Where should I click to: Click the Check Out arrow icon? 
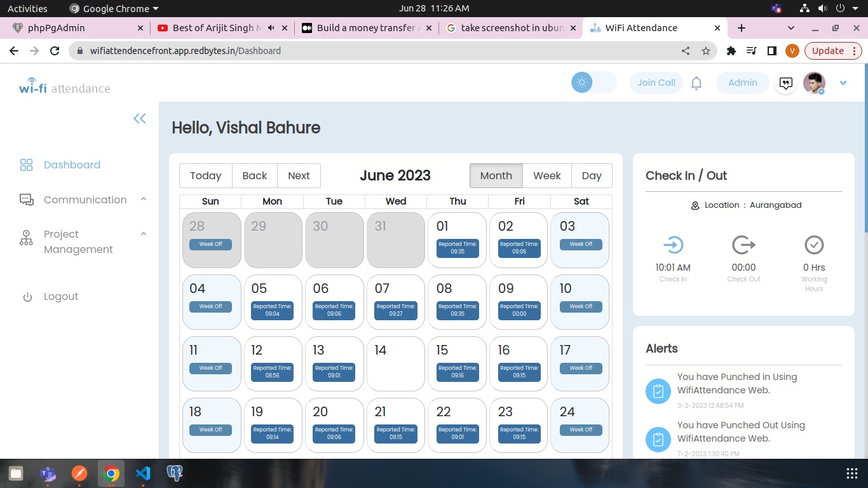click(x=743, y=245)
